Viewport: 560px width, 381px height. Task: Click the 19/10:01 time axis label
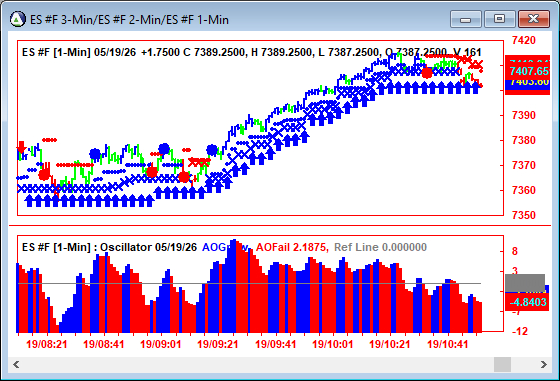click(x=333, y=345)
